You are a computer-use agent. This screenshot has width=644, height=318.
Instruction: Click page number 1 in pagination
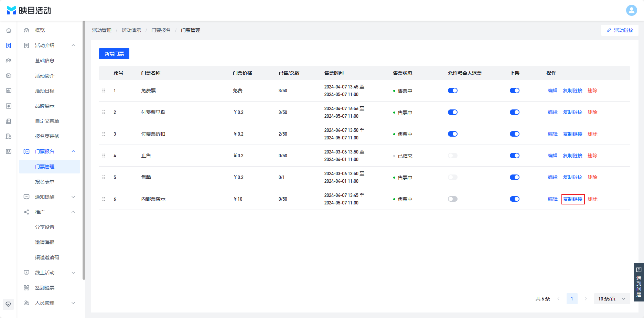[x=572, y=299]
